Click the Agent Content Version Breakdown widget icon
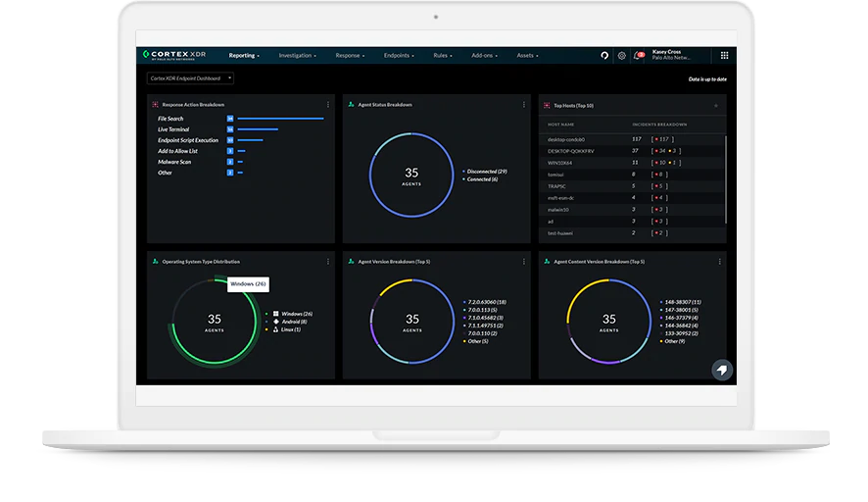 tap(547, 262)
